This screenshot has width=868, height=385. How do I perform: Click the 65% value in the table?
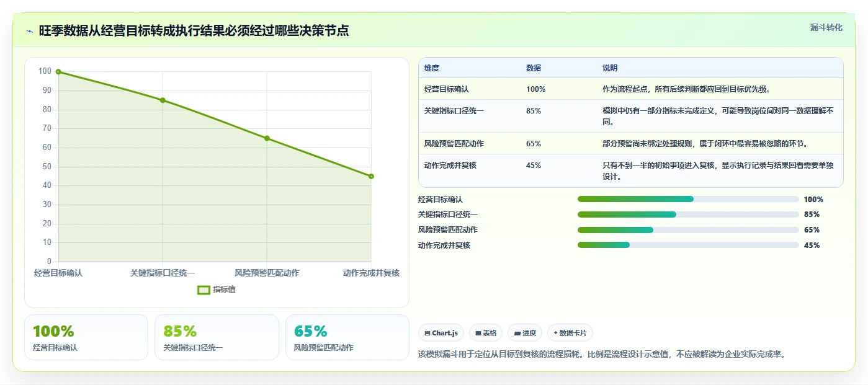coord(534,144)
